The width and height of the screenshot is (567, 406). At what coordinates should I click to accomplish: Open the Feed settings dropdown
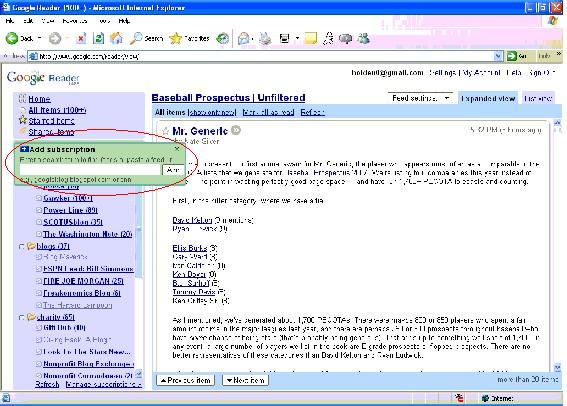click(420, 98)
